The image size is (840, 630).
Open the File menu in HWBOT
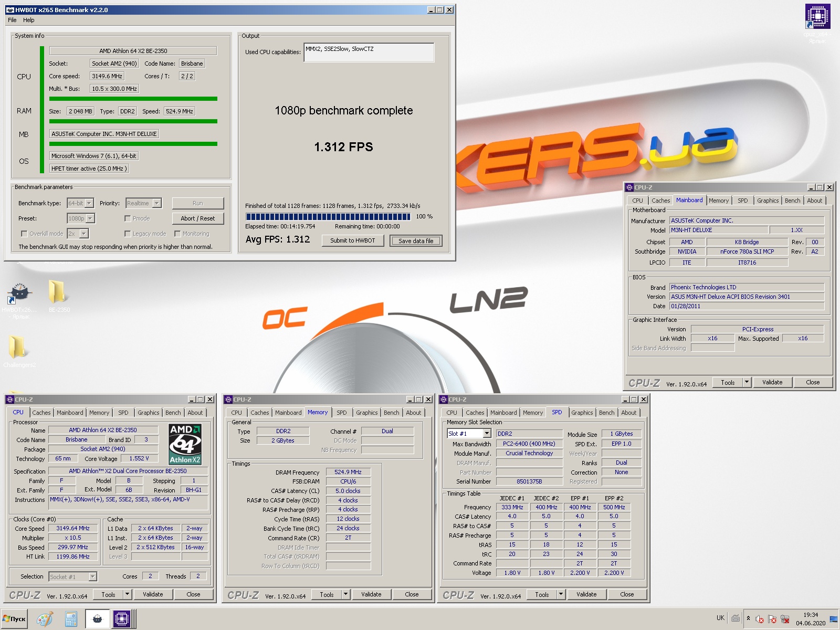(x=12, y=20)
